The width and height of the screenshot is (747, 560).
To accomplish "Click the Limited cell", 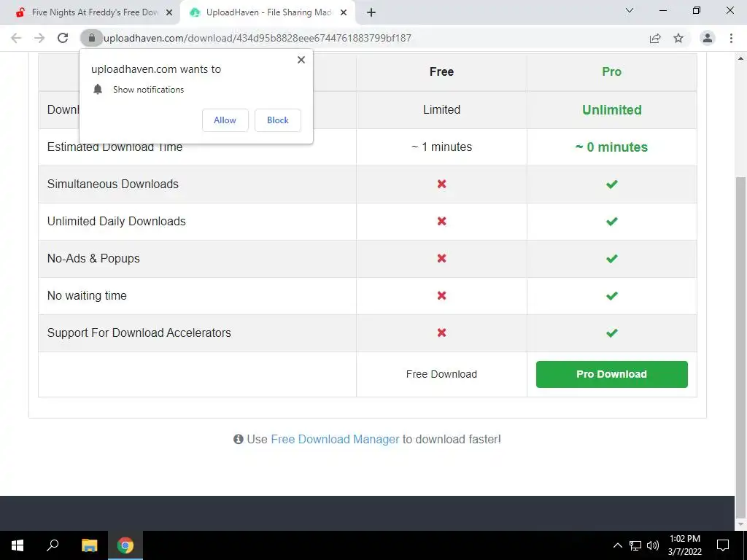I will point(441,109).
